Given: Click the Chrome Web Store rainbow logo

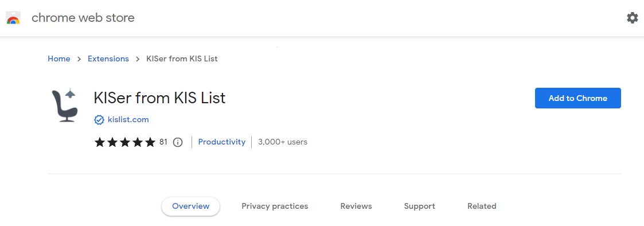Looking at the screenshot, I should coord(13,18).
